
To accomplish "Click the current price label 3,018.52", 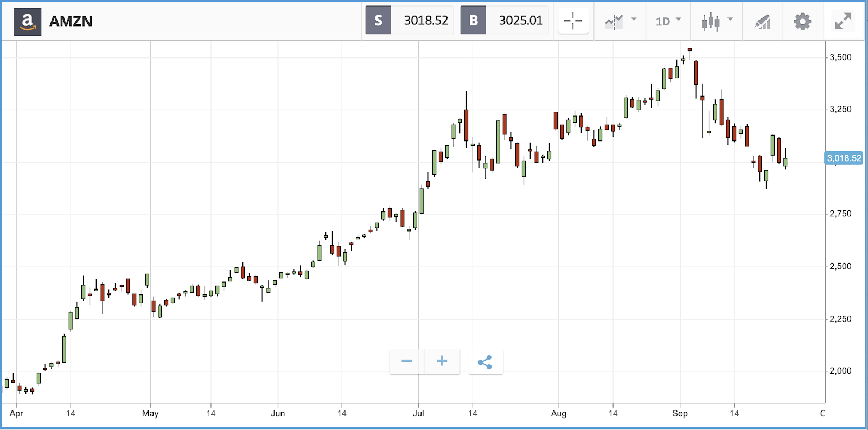I will click(x=844, y=158).
